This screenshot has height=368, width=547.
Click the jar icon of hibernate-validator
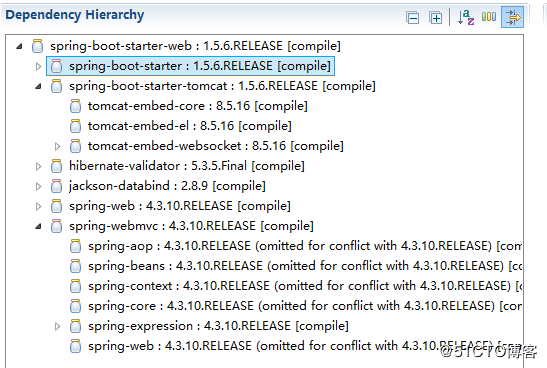(56, 166)
